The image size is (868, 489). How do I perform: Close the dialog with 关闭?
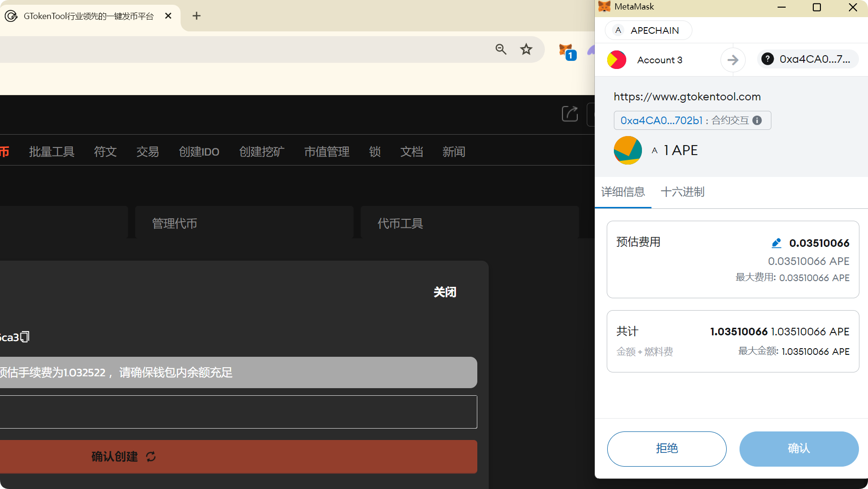point(445,292)
